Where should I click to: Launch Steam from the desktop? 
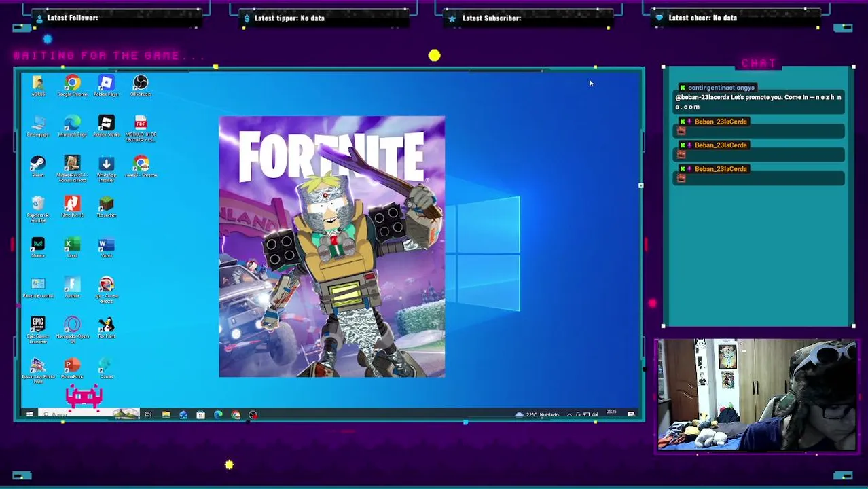[38, 166]
